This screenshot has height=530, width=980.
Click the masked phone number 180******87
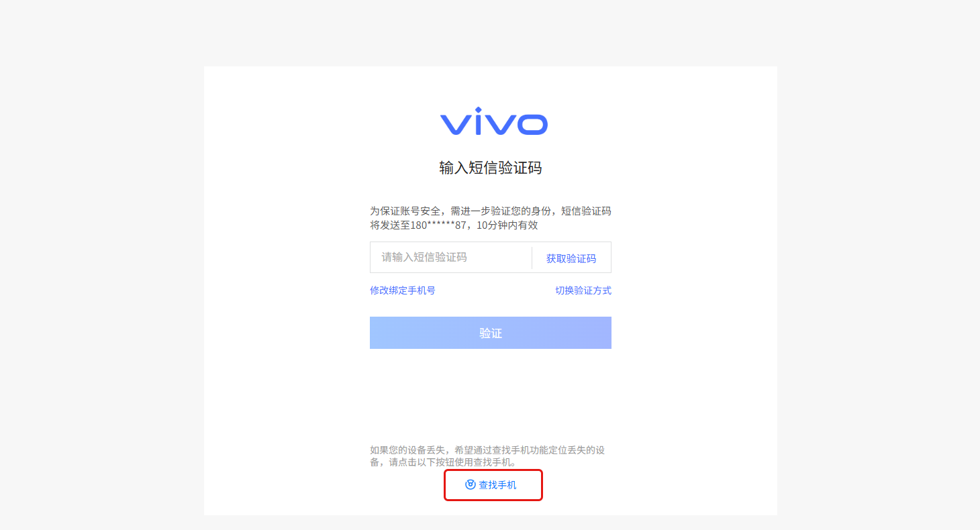pos(438,225)
